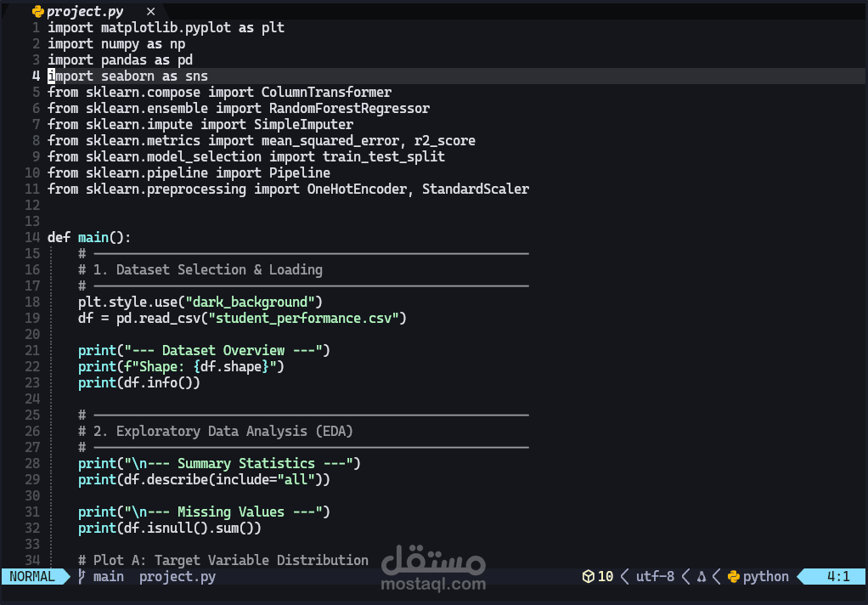The image size is (868, 605).
Task: Click the diagnostics count 10
Action: click(606, 577)
